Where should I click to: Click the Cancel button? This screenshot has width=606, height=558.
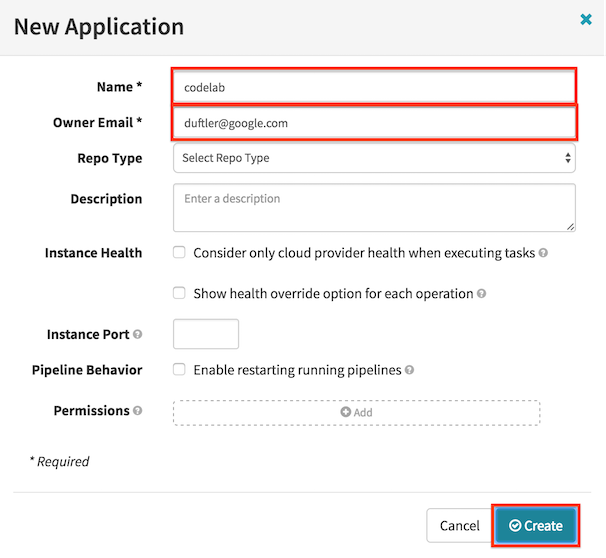pos(460,526)
